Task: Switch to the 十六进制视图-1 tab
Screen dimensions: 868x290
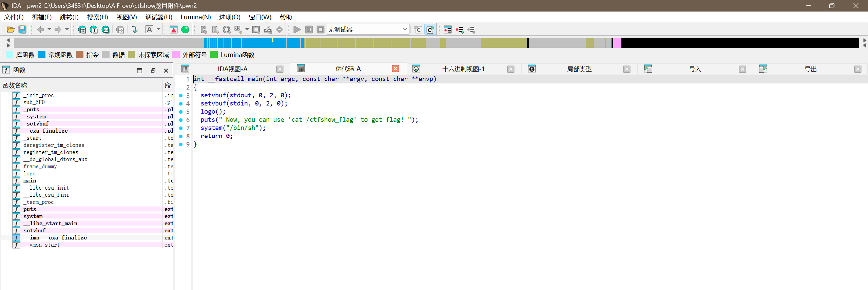Action: [x=463, y=69]
